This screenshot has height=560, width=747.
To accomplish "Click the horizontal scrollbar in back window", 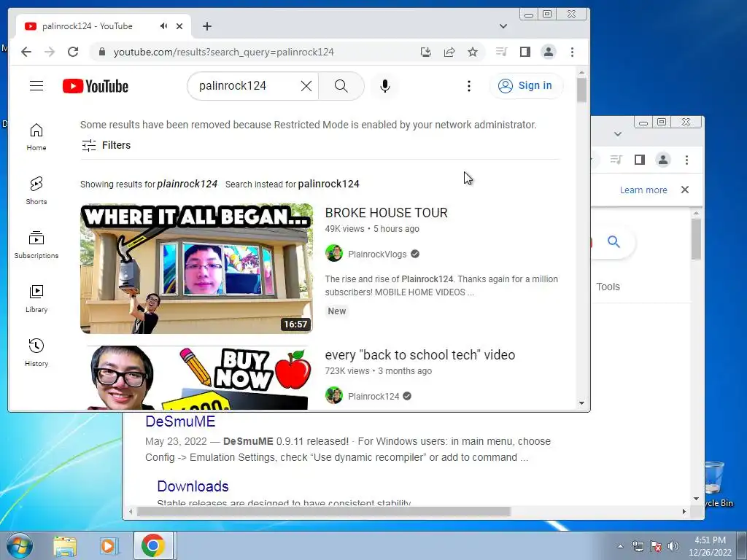I will click(x=323, y=511).
